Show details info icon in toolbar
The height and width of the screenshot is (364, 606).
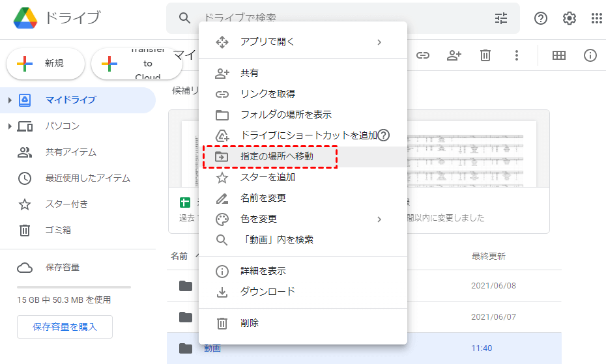pos(590,55)
